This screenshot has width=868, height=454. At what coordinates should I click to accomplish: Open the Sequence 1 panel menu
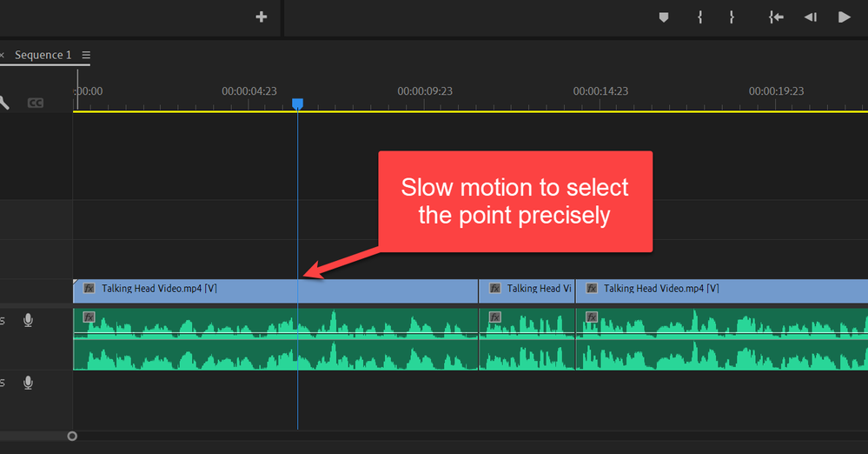coord(86,55)
